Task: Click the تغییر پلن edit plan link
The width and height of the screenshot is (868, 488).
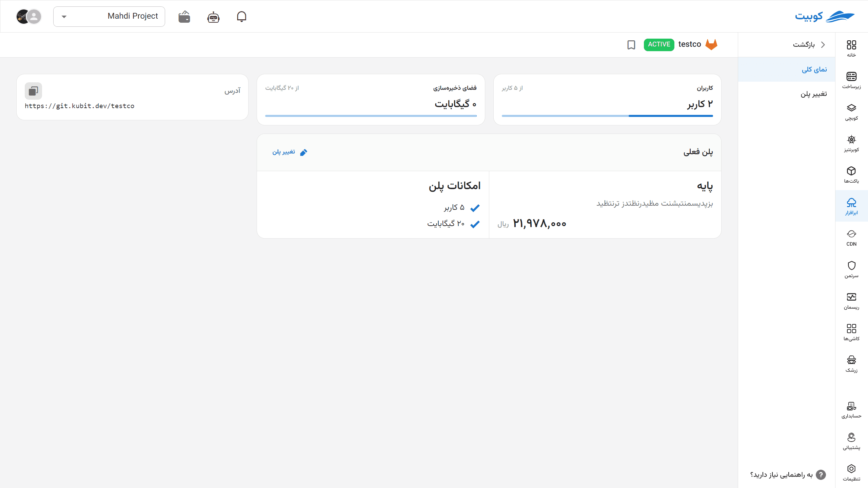Action: 290,152
